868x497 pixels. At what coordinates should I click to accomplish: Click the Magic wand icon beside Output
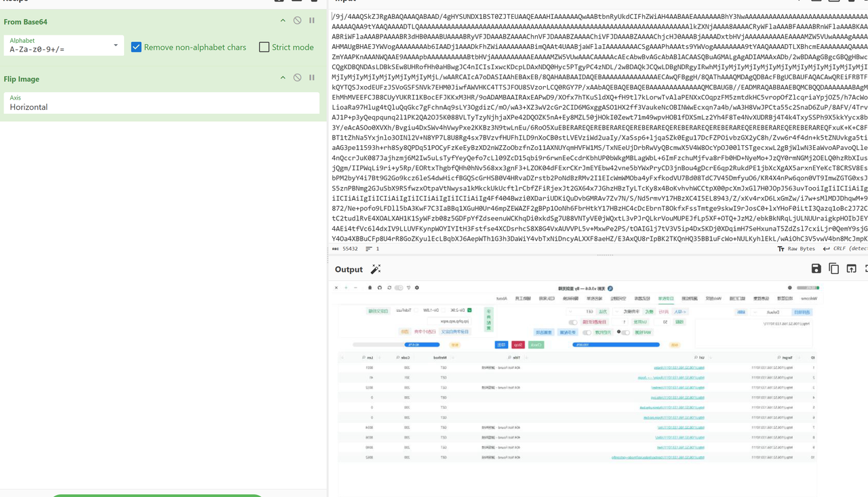(376, 269)
